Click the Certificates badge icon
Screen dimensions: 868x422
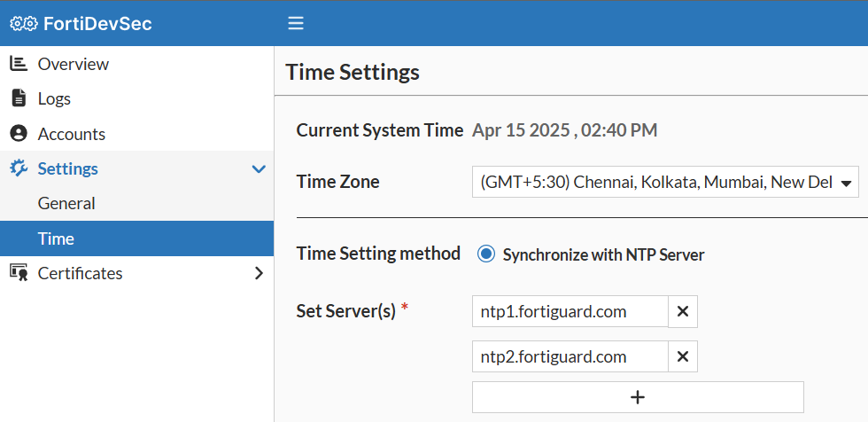(x=19, y=273)
